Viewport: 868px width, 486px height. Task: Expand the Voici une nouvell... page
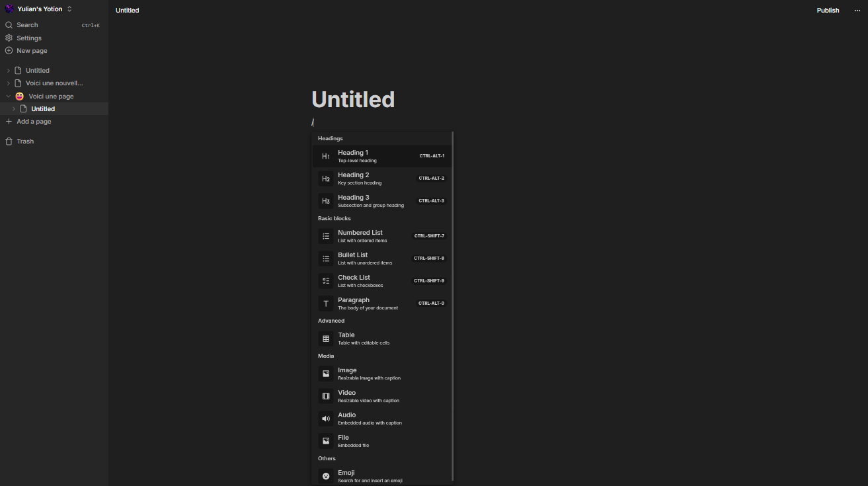point(9,83)
